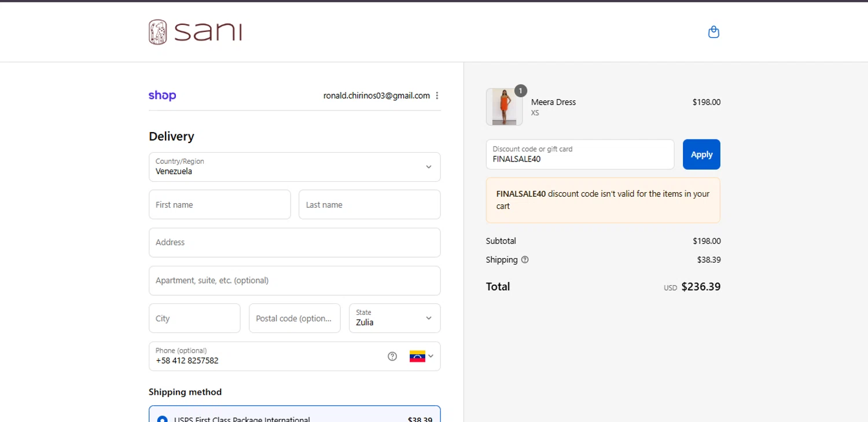Click the Address field
The image size is (868, 422).
click(295, 243)
